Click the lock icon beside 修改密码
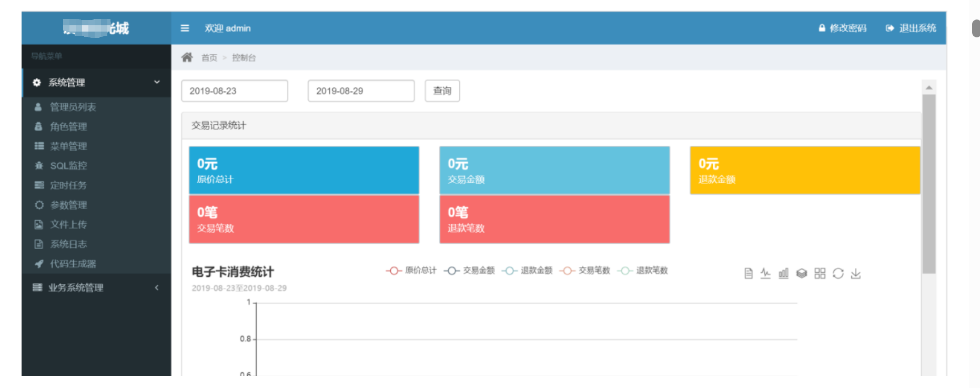Image resolution: width=980 pixels, height=388 pixels. (x=822, y=28)
